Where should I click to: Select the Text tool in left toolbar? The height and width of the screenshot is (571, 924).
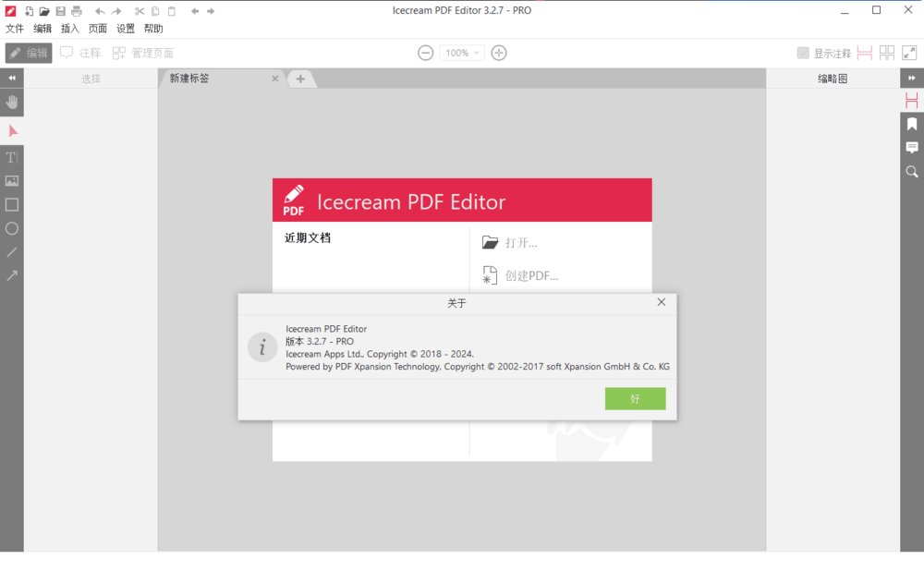11,157
